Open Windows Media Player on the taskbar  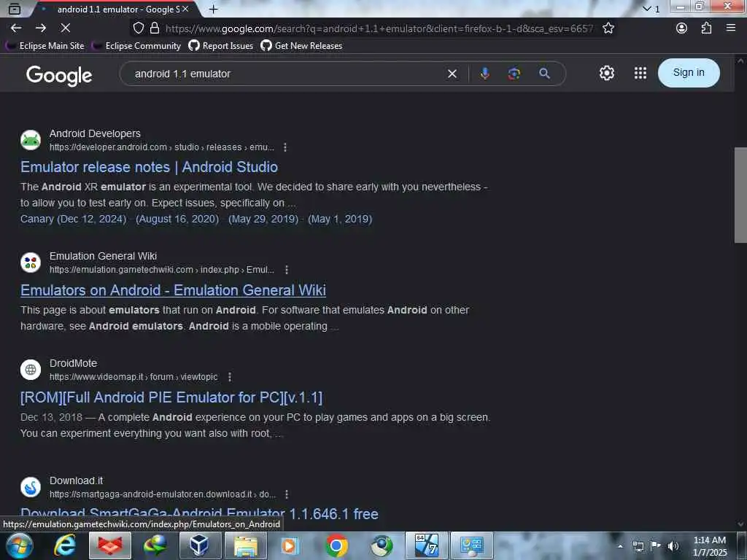point(290,545)
